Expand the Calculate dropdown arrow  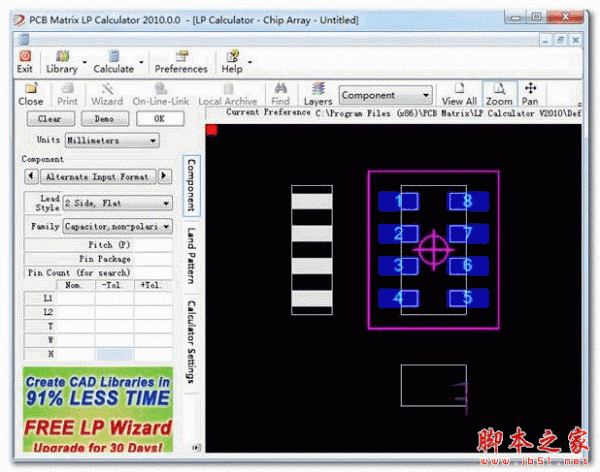click(x=141, y=62)
